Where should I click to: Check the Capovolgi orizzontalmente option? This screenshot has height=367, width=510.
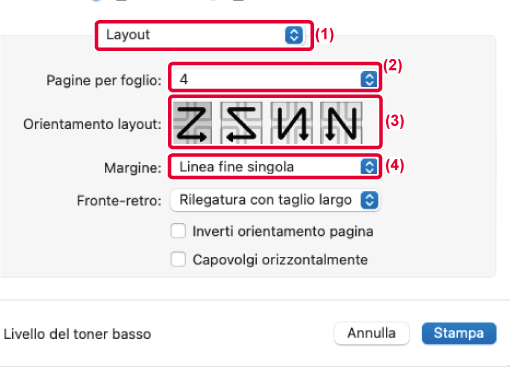[x=178, y=259]
